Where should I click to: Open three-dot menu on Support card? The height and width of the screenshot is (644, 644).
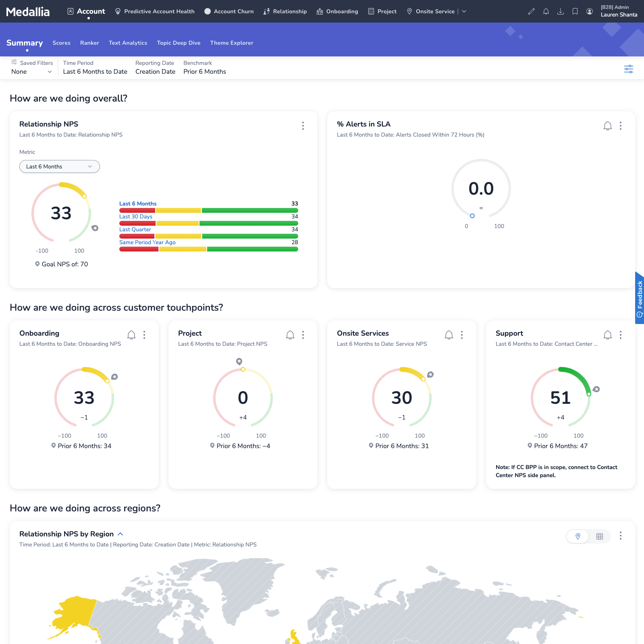(621, 335)
